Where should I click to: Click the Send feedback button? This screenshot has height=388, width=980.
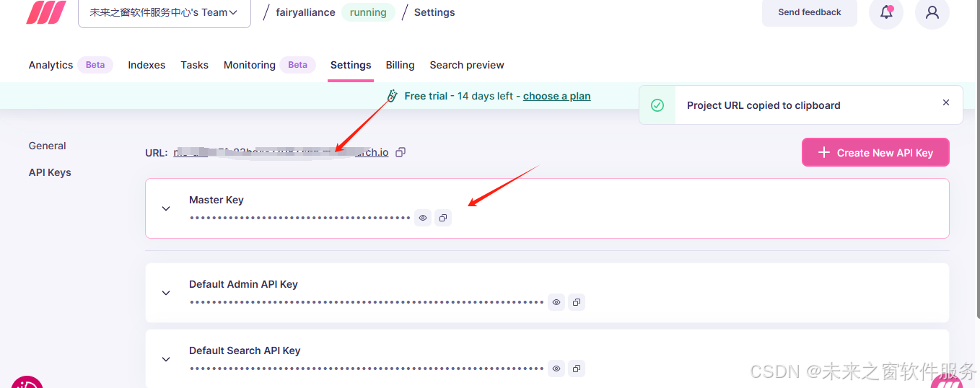tap(810, 12)
